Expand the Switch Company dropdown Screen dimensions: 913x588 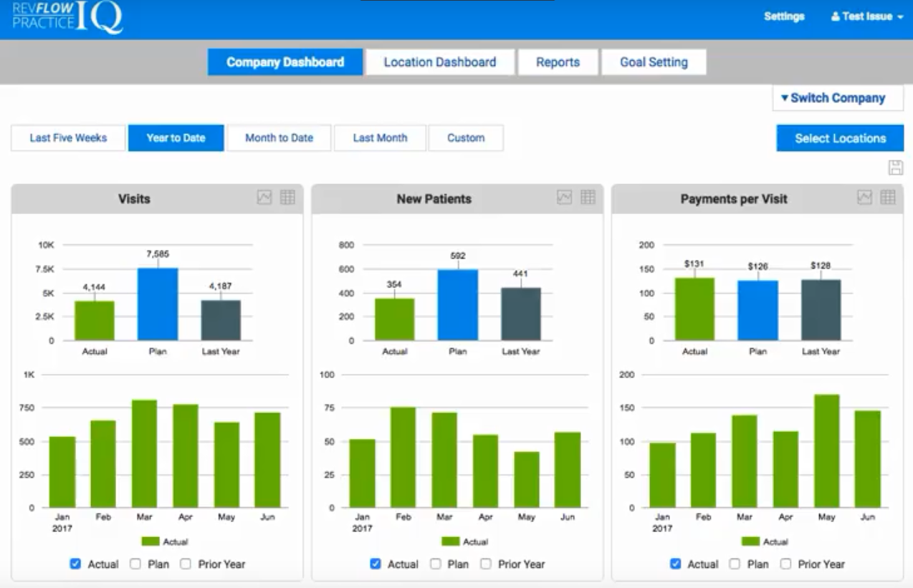[838, 98]
